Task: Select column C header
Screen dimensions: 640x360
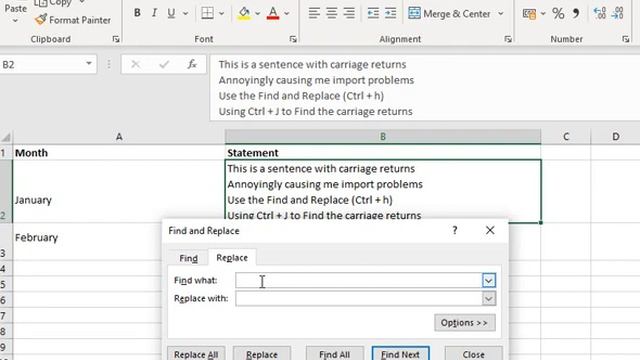Action: [x=566, y=137]
